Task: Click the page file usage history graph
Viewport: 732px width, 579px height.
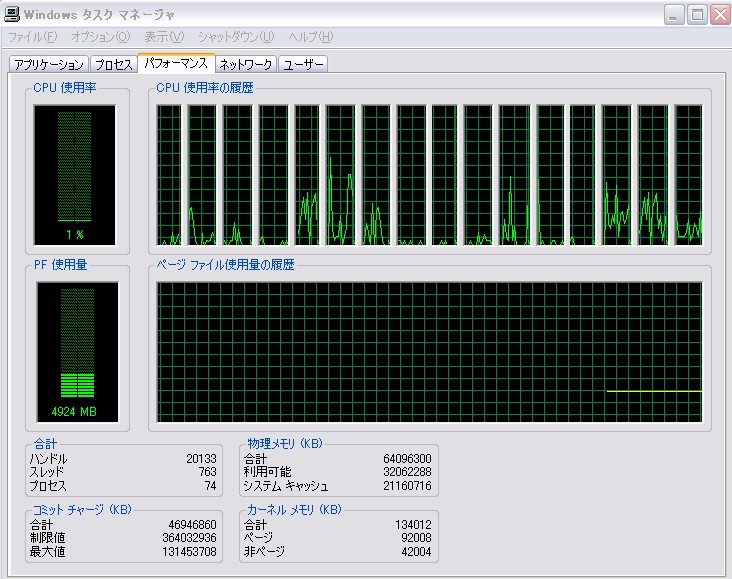Action: (x=429, y=352)
